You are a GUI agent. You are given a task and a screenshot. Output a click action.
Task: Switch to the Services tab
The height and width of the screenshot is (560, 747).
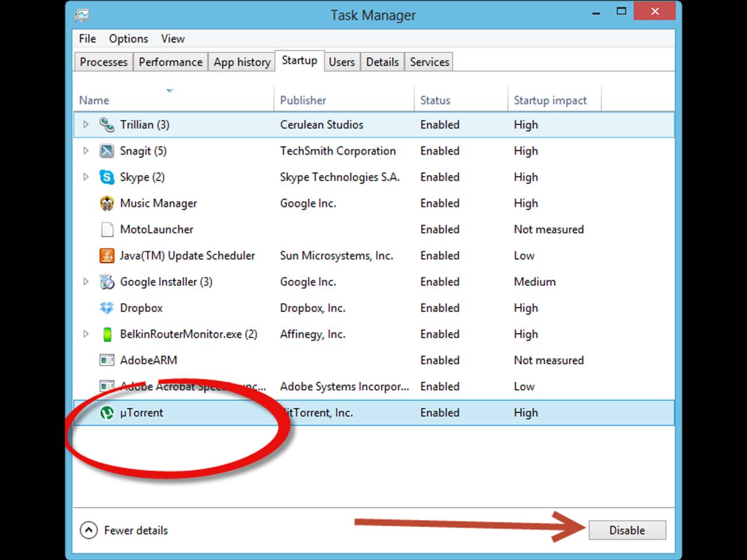[430, 62]
